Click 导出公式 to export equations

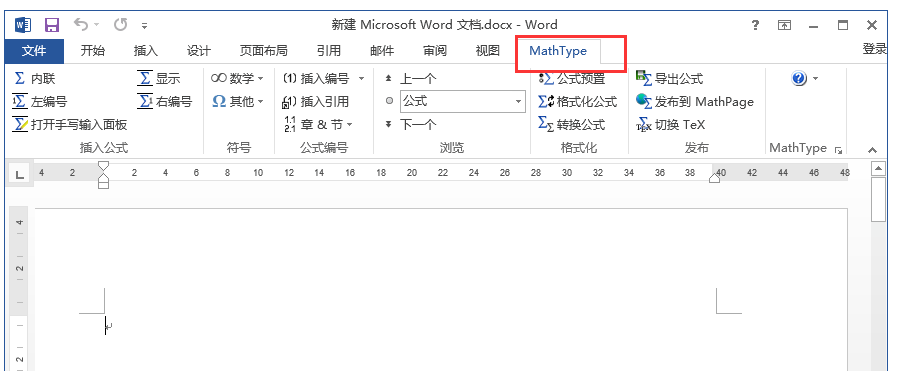pos(670,79)
